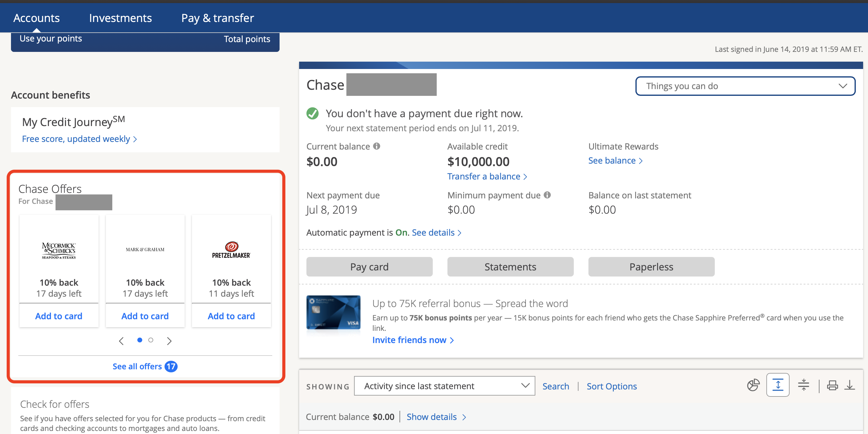Screen dimensions: 868x434
Task: Click the Statements button
Action: click(x=510, y=266)
